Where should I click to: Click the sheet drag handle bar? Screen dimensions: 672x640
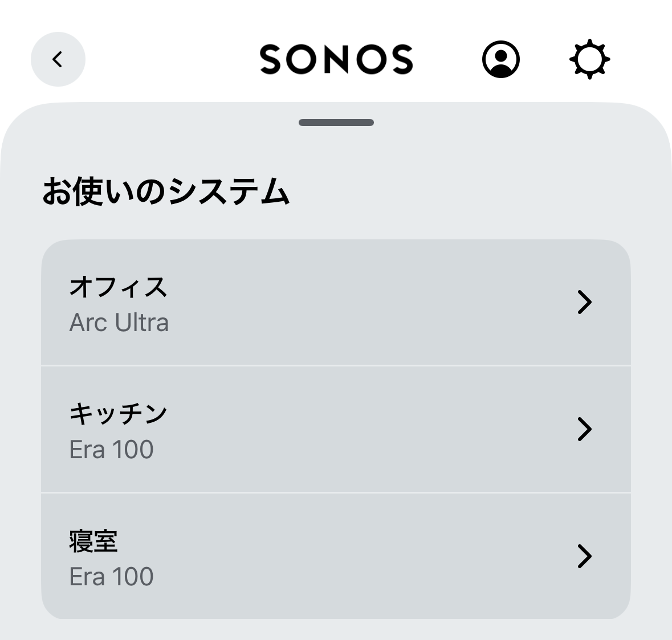click(x=336, y=123)
